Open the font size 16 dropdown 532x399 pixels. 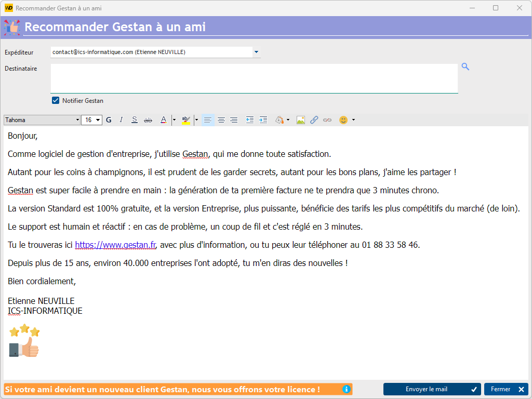91,120
